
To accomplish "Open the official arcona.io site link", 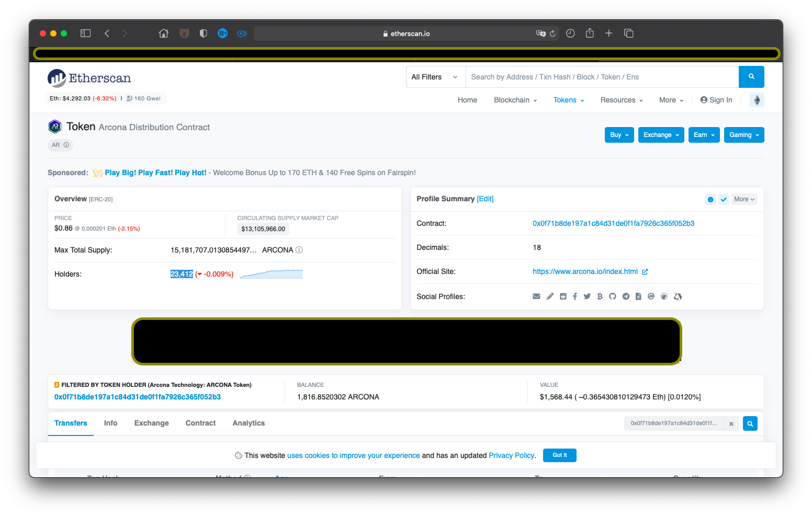I will click(590, 271).
